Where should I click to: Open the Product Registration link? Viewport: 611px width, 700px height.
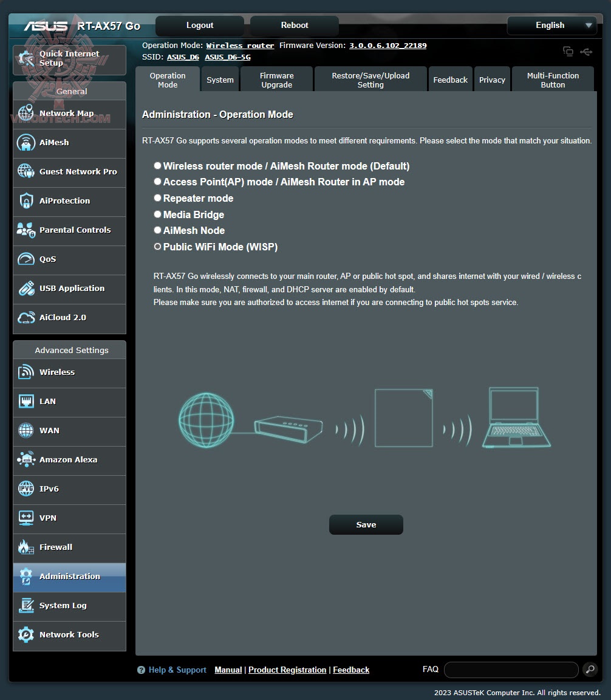pos(287,670)
